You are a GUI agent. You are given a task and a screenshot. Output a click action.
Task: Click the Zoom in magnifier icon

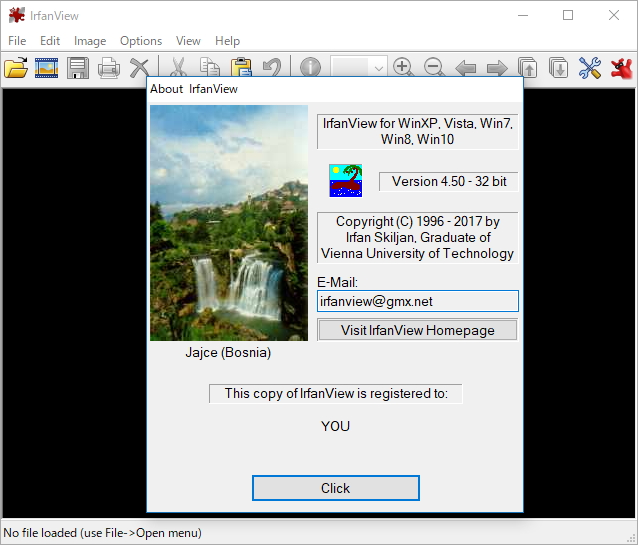[403, 68]
